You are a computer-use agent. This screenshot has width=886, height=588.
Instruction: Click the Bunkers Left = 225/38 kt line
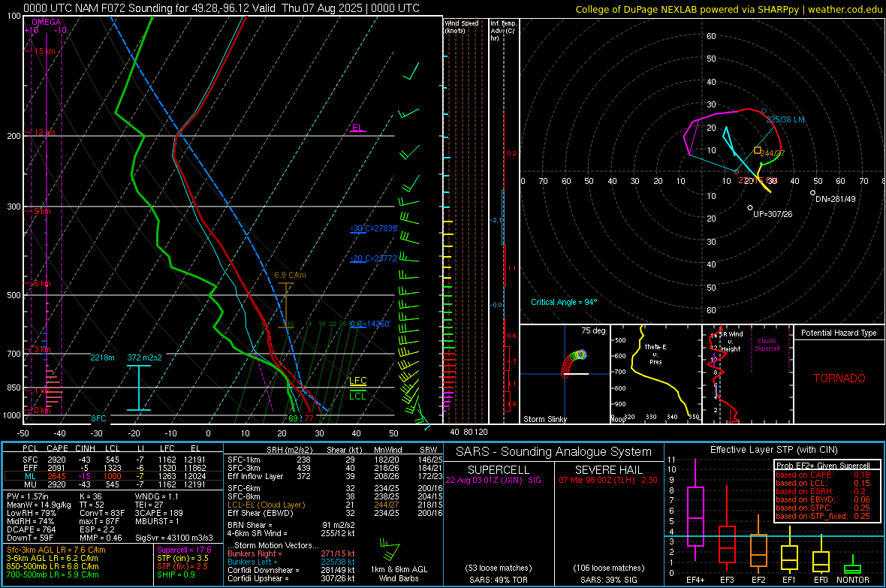pyautogui.click(x=291, y=562)
